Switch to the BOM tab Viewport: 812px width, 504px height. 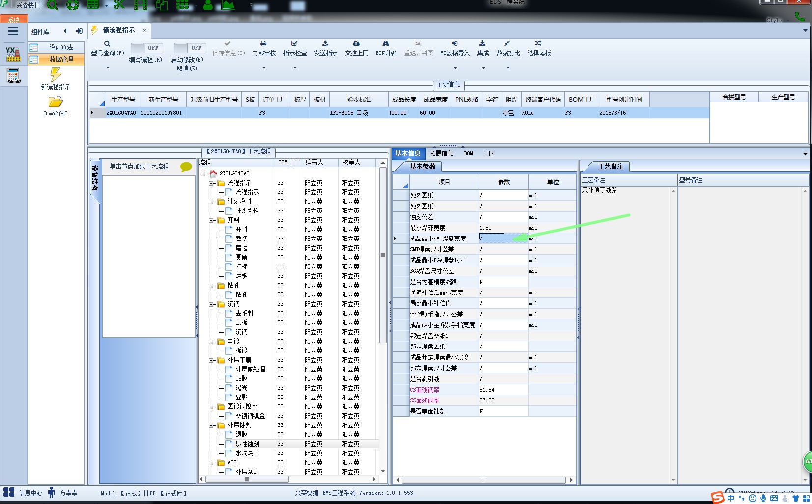(x=468, y=154)
